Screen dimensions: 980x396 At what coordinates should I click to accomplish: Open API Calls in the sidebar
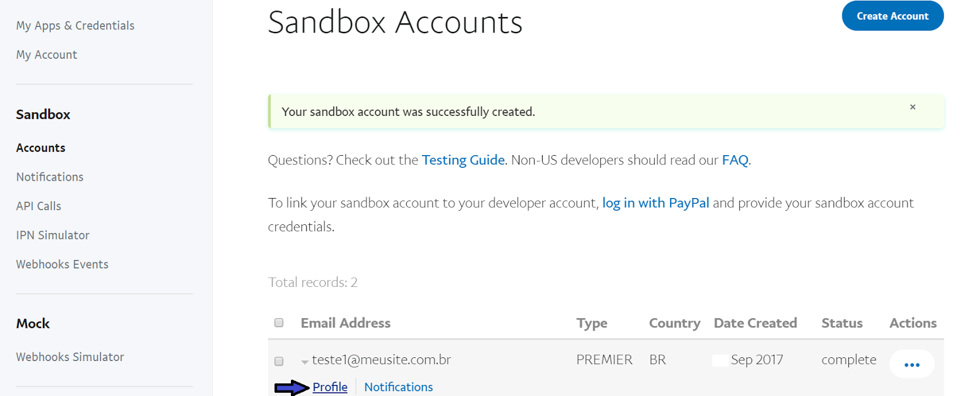(x=39, y=206)
